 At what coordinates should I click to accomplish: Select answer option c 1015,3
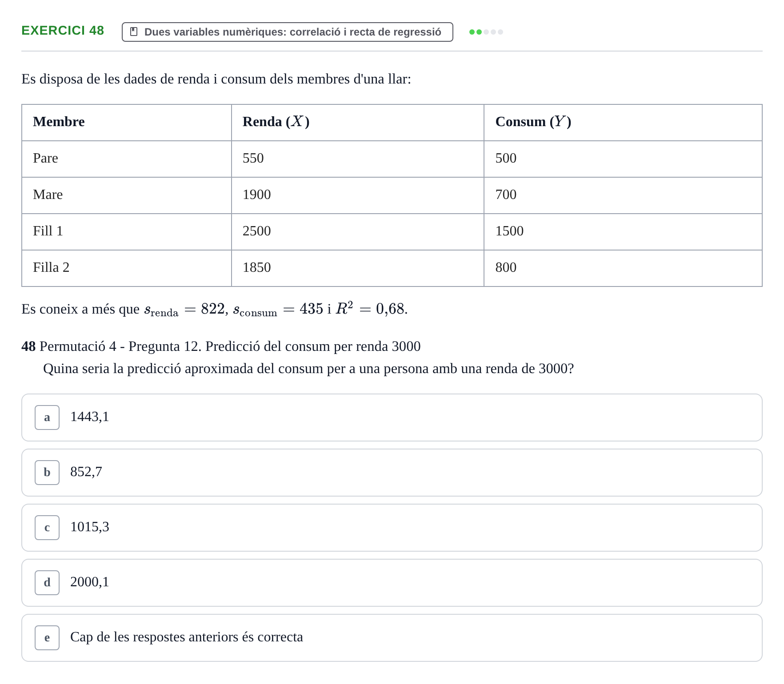(x=392, y=528)
